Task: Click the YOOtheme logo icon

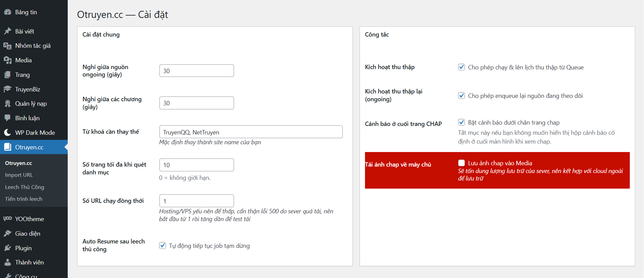Action: (x=7, y=219)
